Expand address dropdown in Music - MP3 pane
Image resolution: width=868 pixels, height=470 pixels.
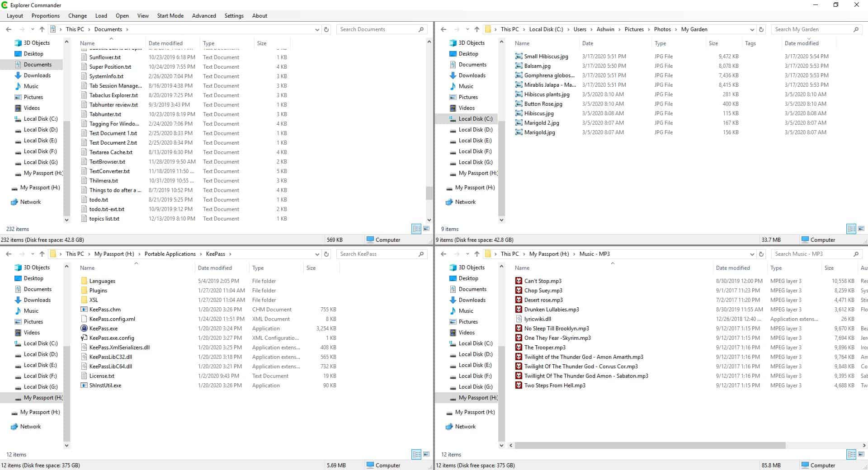[x=752, y=254]
